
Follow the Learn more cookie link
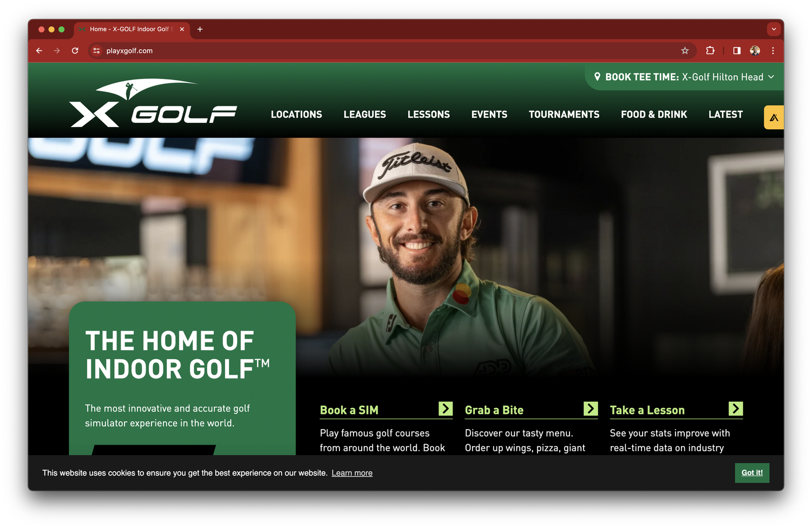tap(352, 473)
